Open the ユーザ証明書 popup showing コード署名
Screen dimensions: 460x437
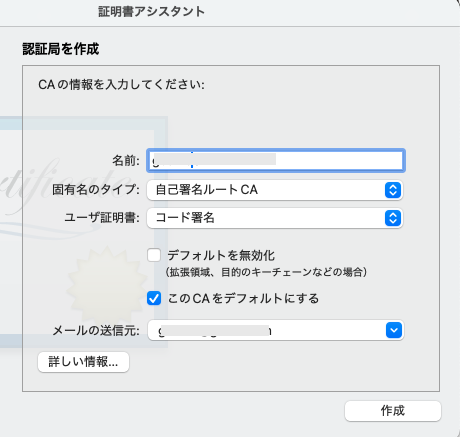click(x=275, y=218)
